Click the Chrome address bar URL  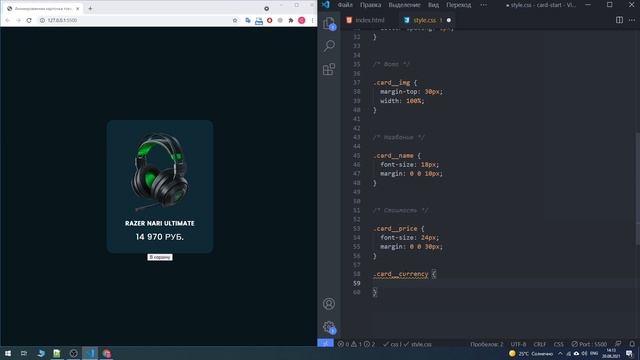click(62, 20)
